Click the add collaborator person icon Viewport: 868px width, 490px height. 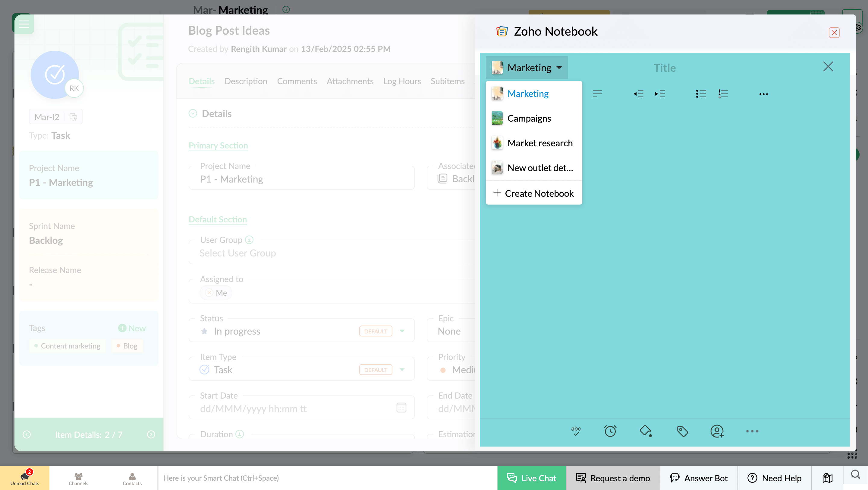pos(717,431)
